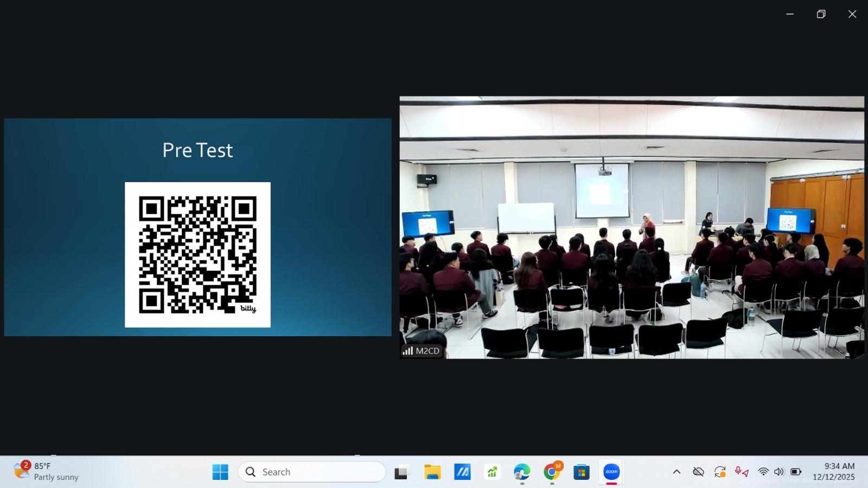This screenshot has height=488, width=868.
Task: Open the Microsoft Store taskbar icon
Action: 582,472
